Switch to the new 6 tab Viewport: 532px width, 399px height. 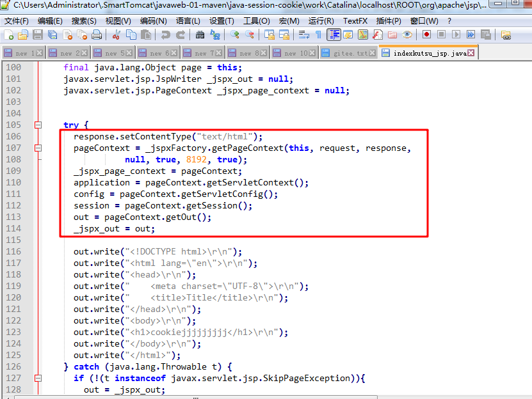(x=157, y=53)
